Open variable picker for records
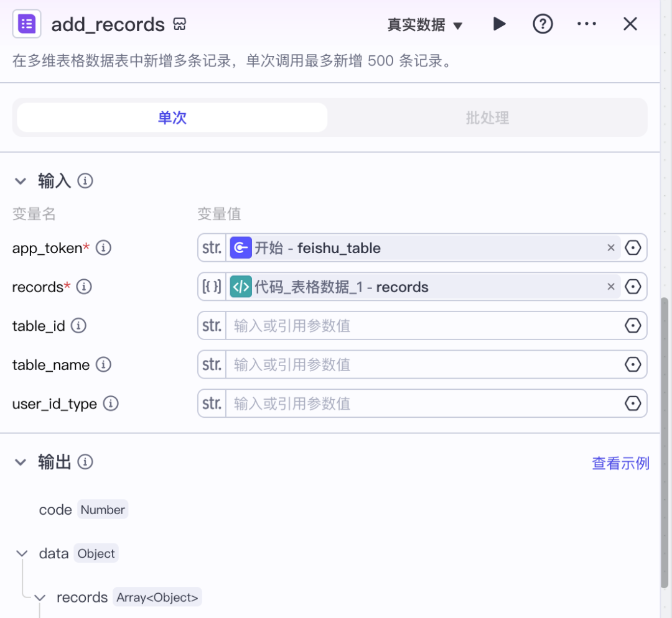 click(633, 287)
